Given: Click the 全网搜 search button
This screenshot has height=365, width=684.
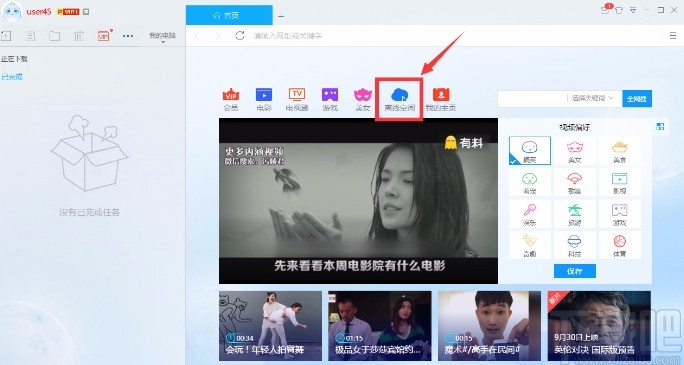Looking at the screenshot, I should click(637, 99).
